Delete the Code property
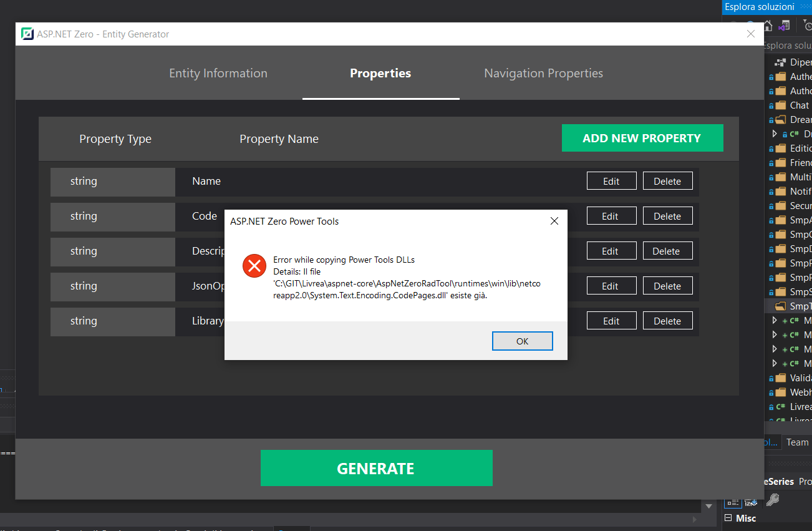Viewport: 812px width, 531px height. (x=667, y=216)
